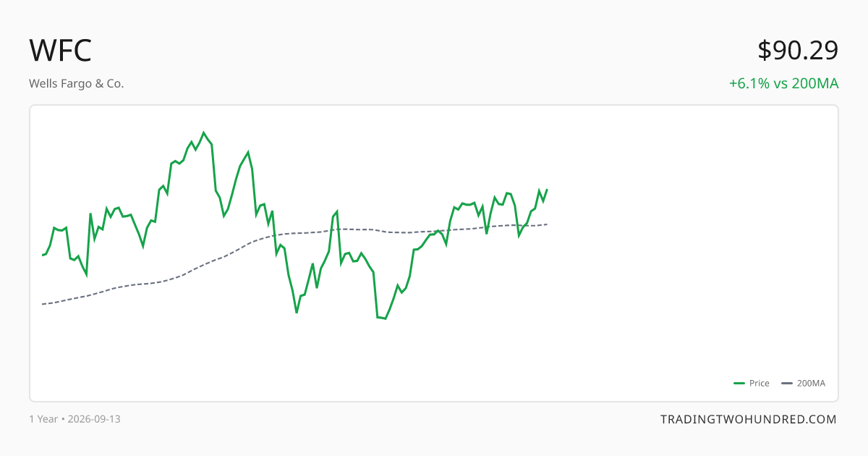The image size is (868, 456).
Task: Toggle the Price series legend label
Action: (759, 384)
